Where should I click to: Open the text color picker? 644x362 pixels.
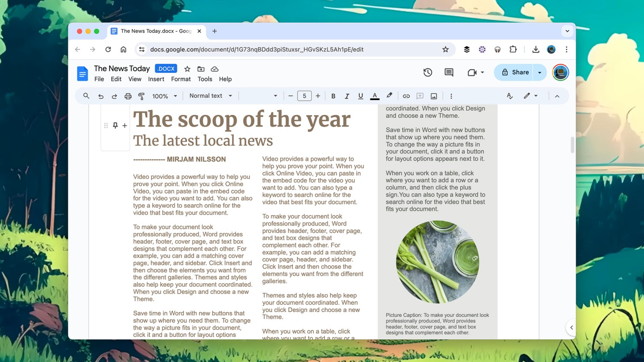point(375,96)
